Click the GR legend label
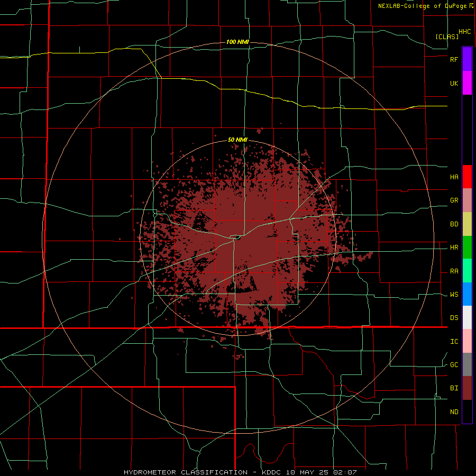Viewport: 476px width, 476px height. click(x=454, y=200)
